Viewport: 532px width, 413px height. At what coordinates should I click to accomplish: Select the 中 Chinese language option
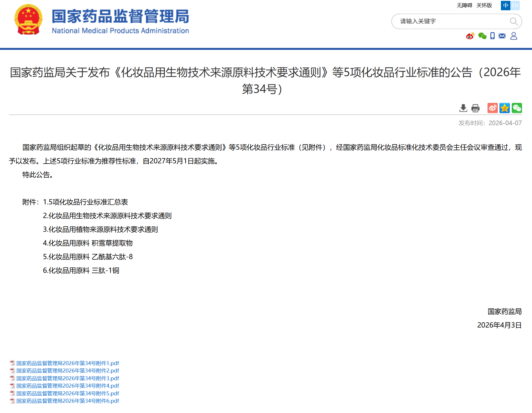click(505, 5)
